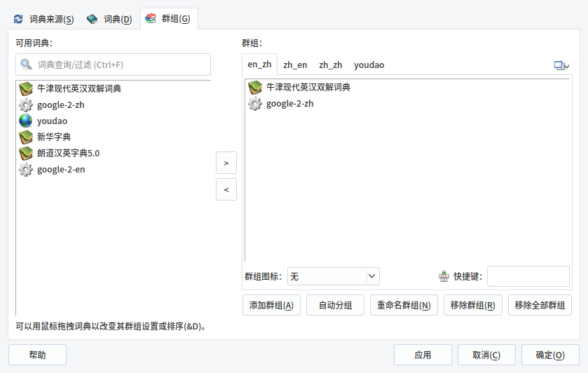Screen dimensions: 588x373
Task: Open 帮助 help button
Action: [x=38, y=355]
